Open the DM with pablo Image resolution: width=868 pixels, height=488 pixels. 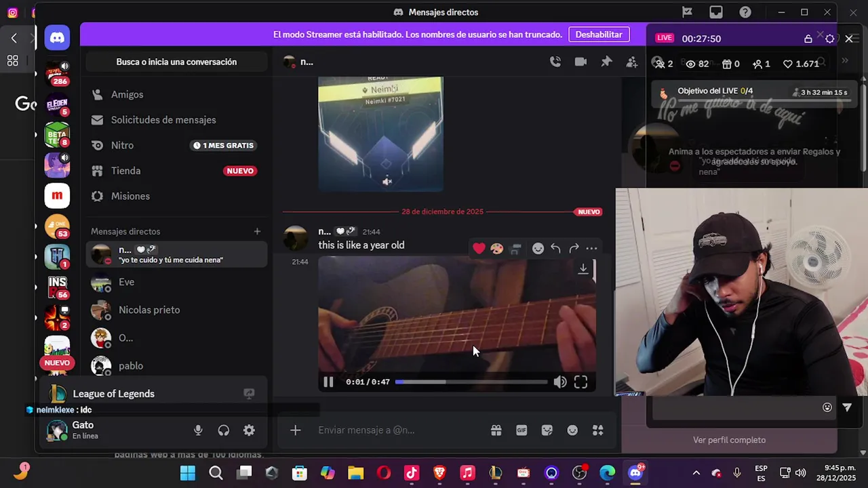176,366
